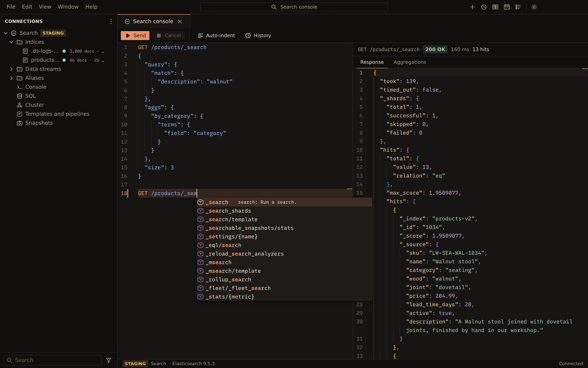The height and width of the screenshot is (368, 588).
Task: Open Connections panel three-dot menu
Action: [111, 21]
